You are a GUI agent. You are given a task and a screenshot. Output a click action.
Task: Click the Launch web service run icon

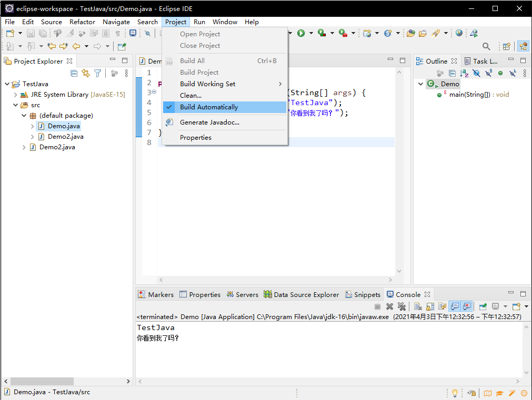pos(474,33)
